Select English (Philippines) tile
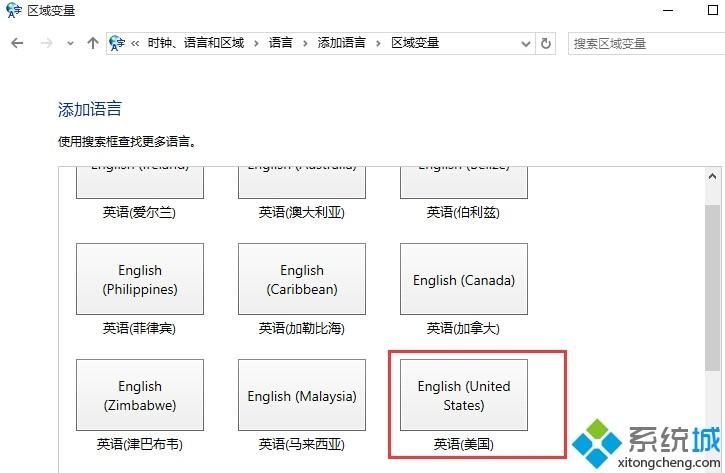Screen dimensions: 725x473 (140, 279)
